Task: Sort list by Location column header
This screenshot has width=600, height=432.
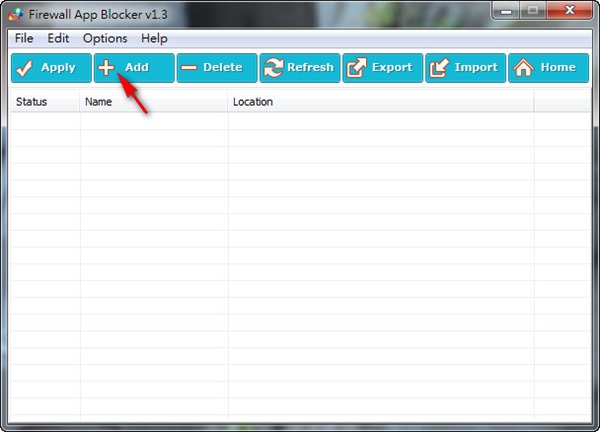Action: coord(380,102)
